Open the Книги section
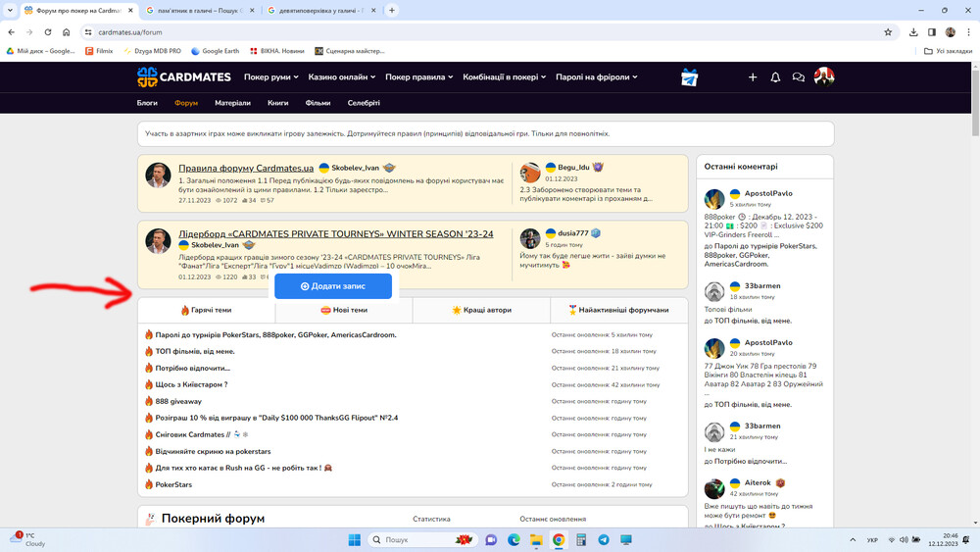 278,103
